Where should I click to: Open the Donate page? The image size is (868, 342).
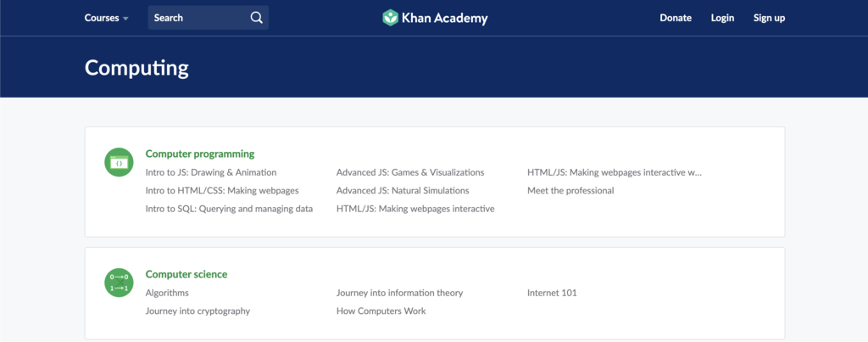(676, 18)
